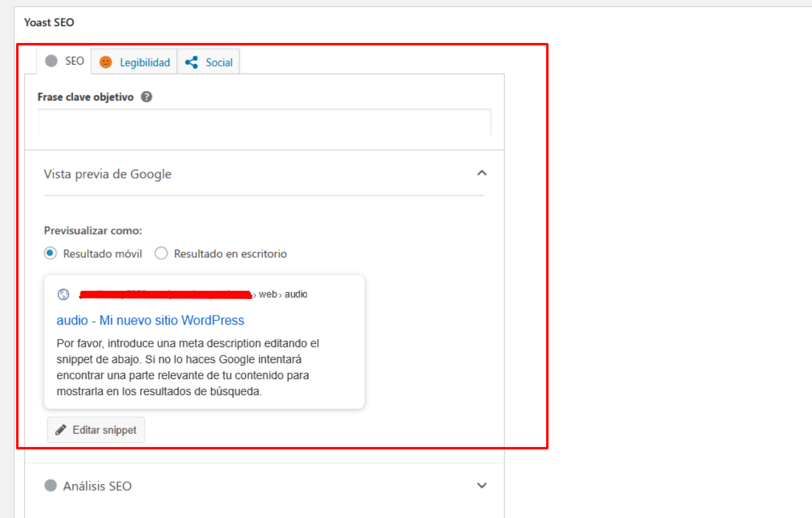Click the gray SEO score indicator icon

51,61
